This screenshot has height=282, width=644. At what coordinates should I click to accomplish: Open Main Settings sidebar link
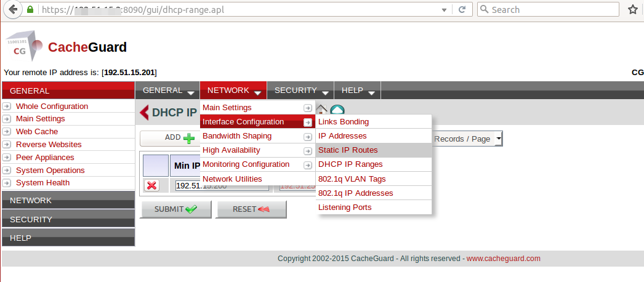[40, 119]
